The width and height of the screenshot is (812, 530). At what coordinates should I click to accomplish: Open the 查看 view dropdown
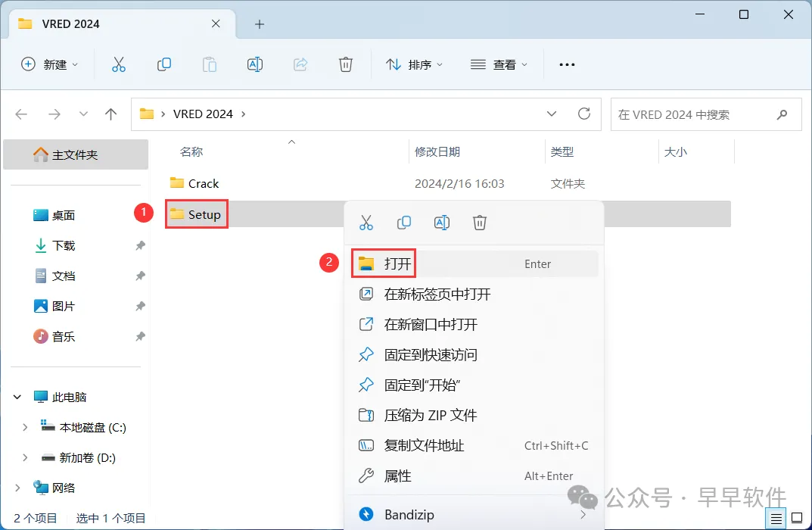coord(499,64)
